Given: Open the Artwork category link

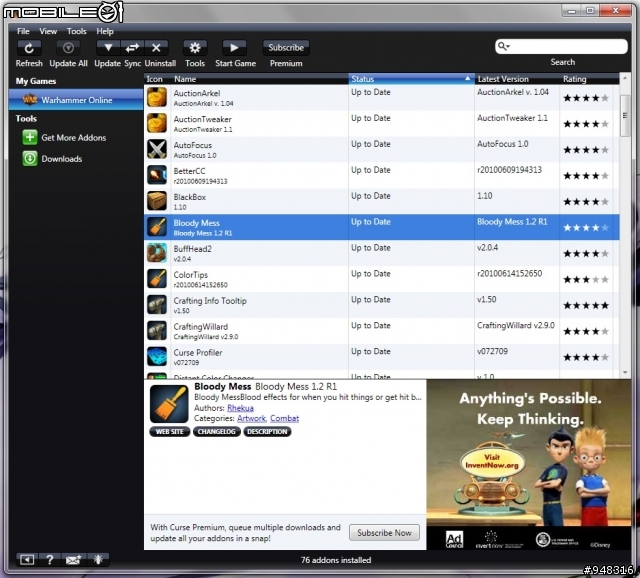Looking at the screenshot, I should [x=251, y=418].
